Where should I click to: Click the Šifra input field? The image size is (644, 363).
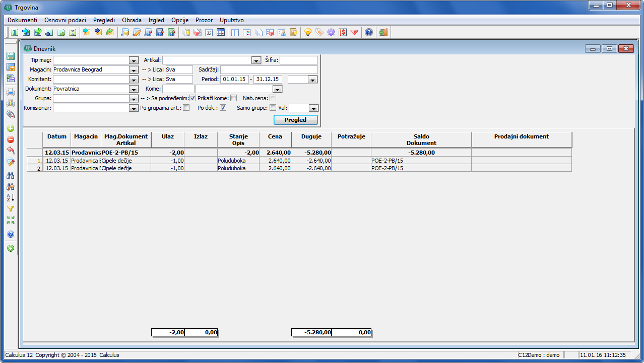tap(299, 60)
